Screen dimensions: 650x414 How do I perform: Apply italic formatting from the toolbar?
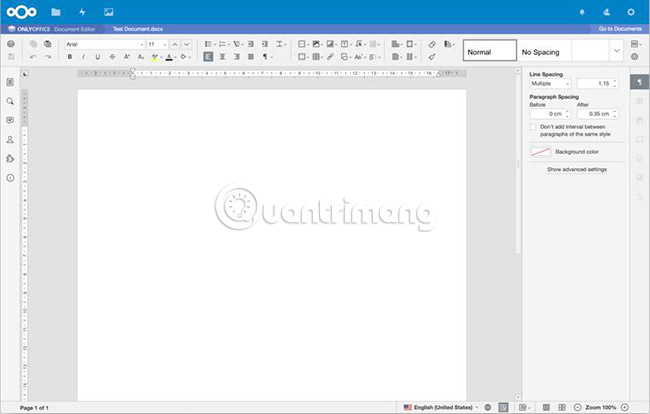tap(83, 57)
